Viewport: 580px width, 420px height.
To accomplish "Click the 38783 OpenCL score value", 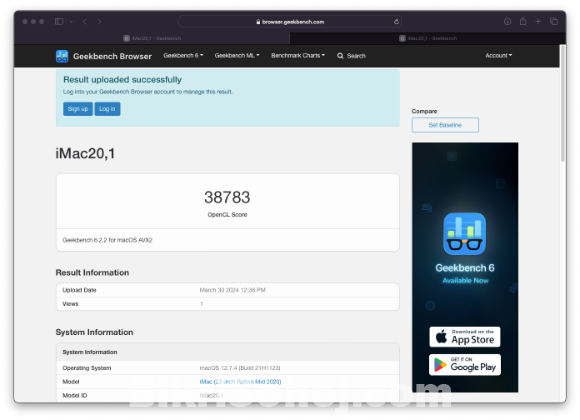I will point(227,197).
